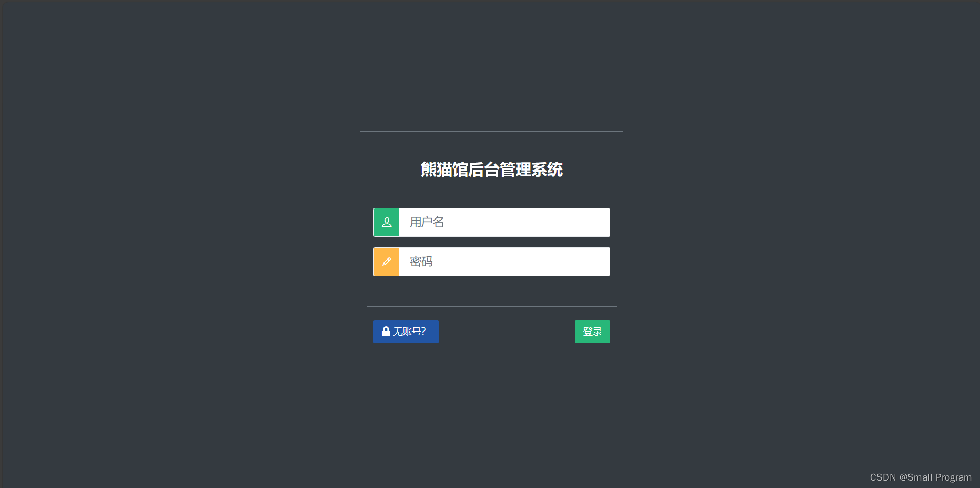Focus the 密码 input field

coord(504,262)
